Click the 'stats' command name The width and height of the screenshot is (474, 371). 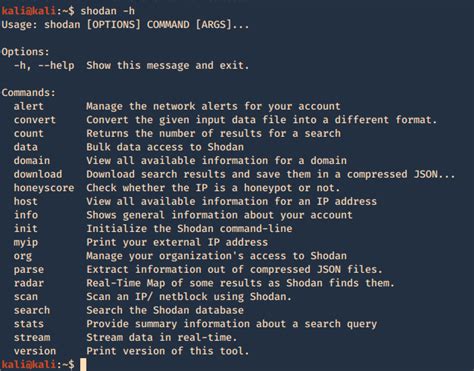coord(29,324)
